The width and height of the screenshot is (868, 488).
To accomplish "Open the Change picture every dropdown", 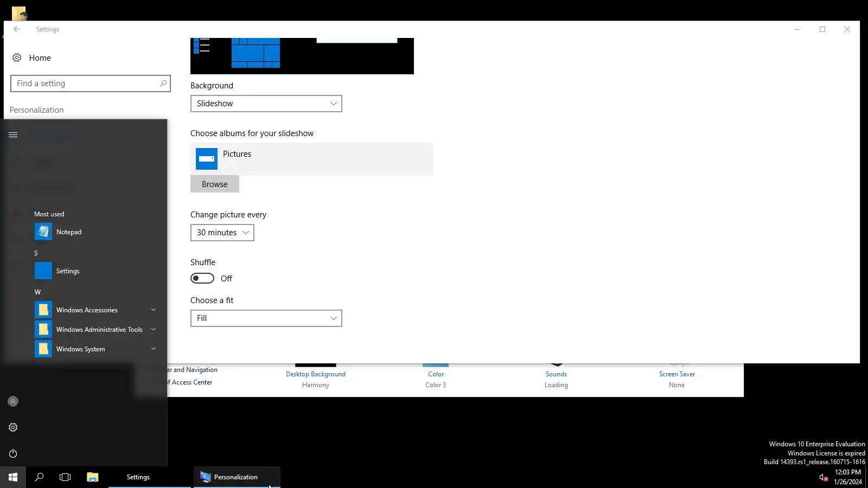I will (x=222, y=233).
